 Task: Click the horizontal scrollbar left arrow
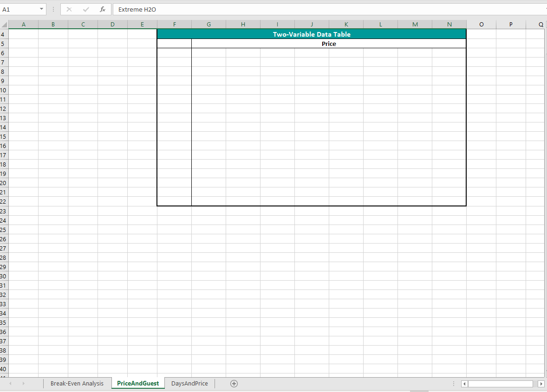point(464,384)
